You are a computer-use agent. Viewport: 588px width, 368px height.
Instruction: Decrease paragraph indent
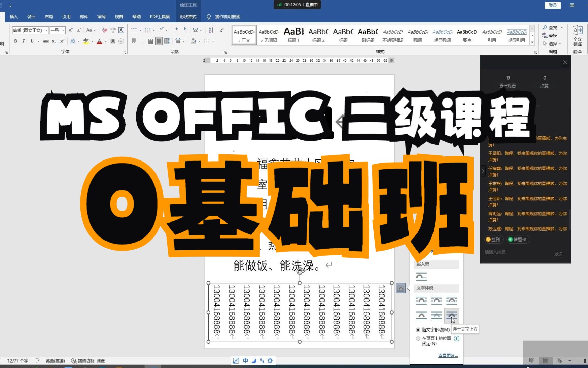point(176,30)
